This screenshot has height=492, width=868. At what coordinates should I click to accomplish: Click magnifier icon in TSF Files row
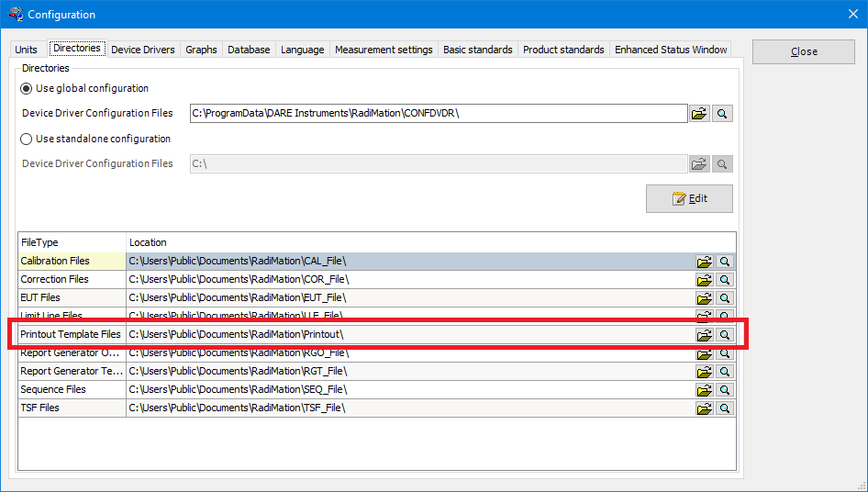(725, 408)
